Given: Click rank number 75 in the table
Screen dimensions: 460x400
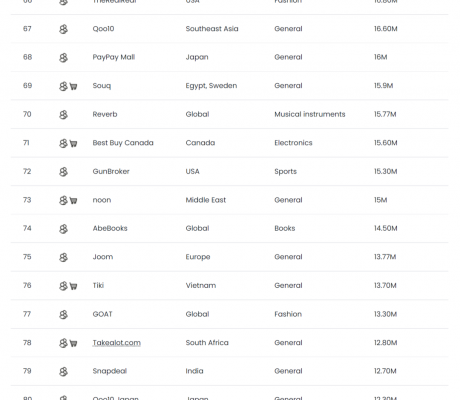Looking at the screenshot, I should 27,257.
